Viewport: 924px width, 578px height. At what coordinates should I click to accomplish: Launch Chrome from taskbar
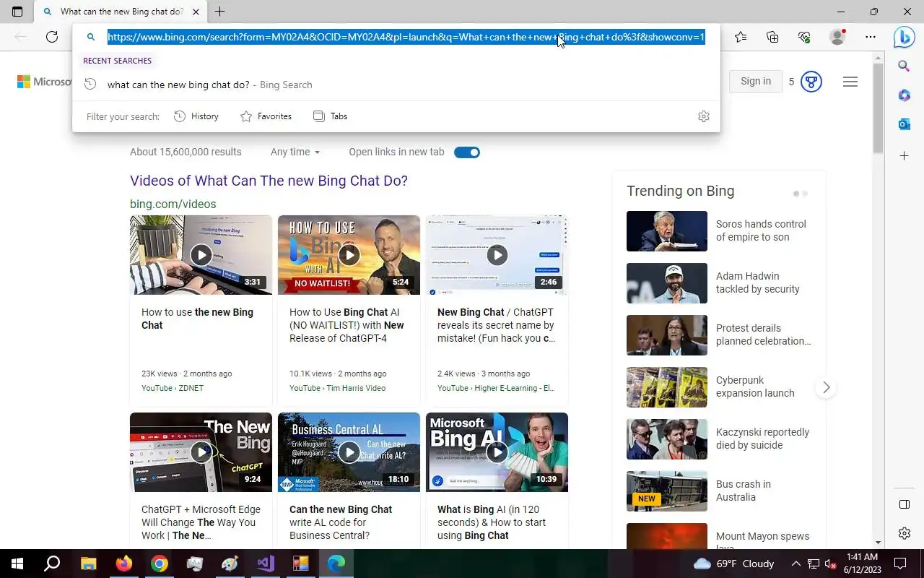click(160, 564)
